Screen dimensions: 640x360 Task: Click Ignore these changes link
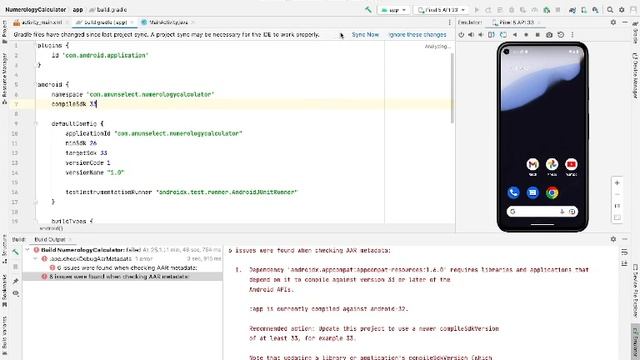click(x=418, y=35)
